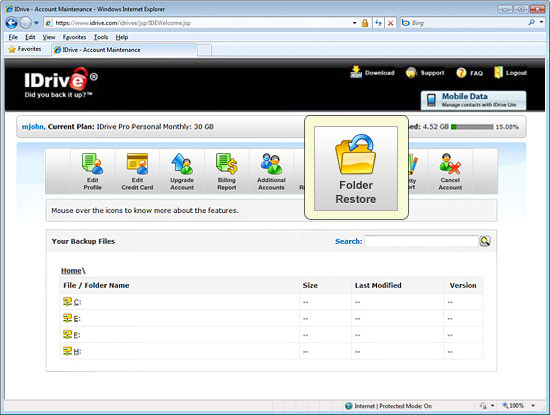Viewport: 550px width, 415px height.
Task: Open the File menu
Action: [13, 37]
